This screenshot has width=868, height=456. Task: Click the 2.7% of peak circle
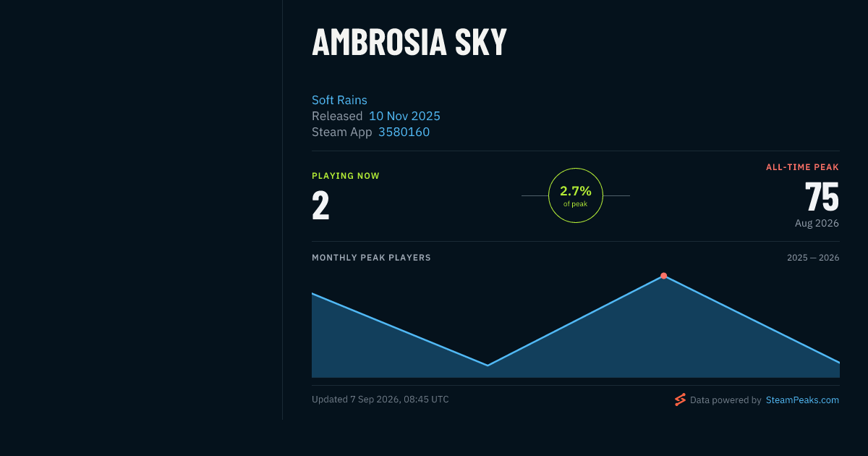(576, 195)
